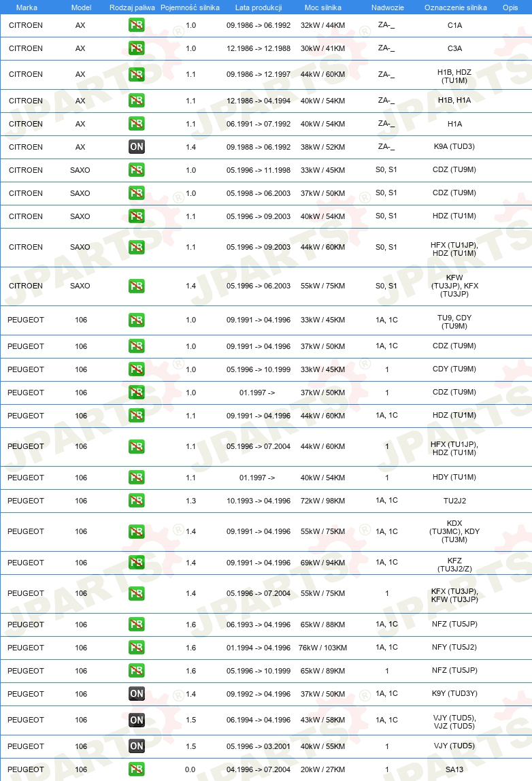Click the petrol icon in the KDX (TU3MC) row
This screenshot has width=532, height=781.
[x=137, y=531]
